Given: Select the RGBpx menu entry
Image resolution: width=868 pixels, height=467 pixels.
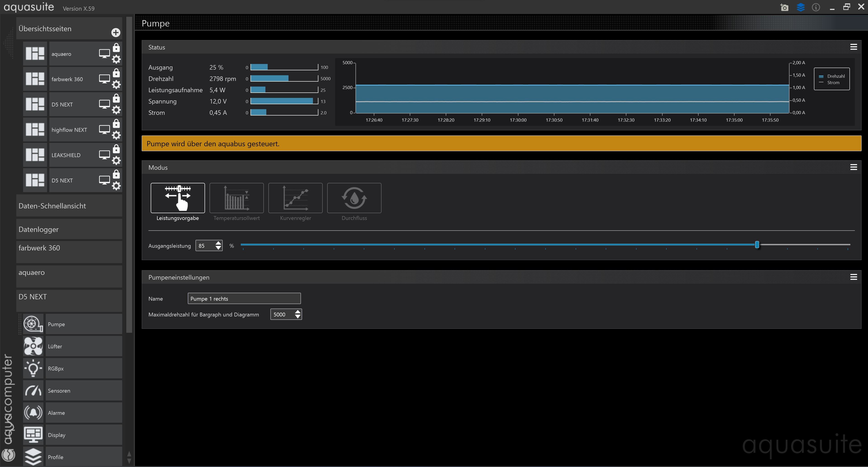Looking at the screenshot, I should tap(83, 368).
